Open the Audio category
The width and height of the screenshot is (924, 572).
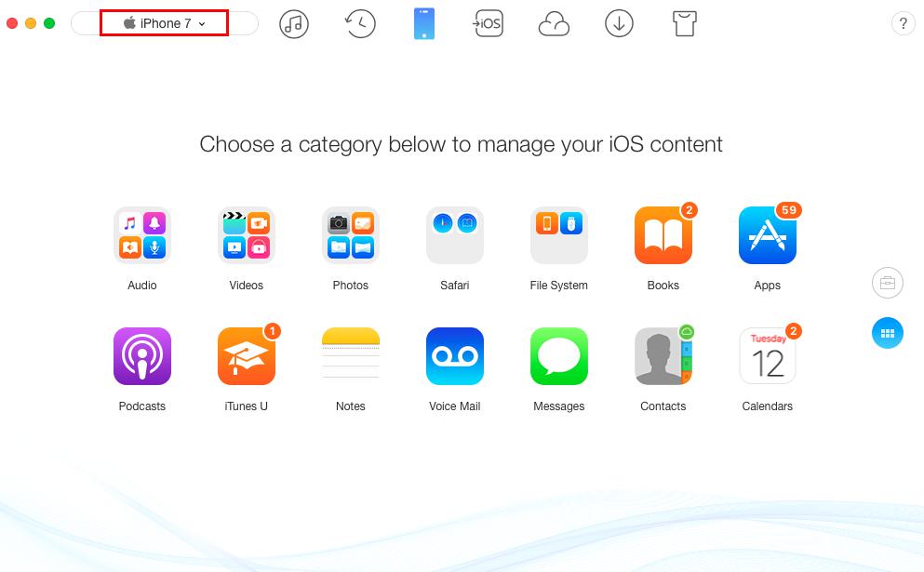[x=142, y=235]
